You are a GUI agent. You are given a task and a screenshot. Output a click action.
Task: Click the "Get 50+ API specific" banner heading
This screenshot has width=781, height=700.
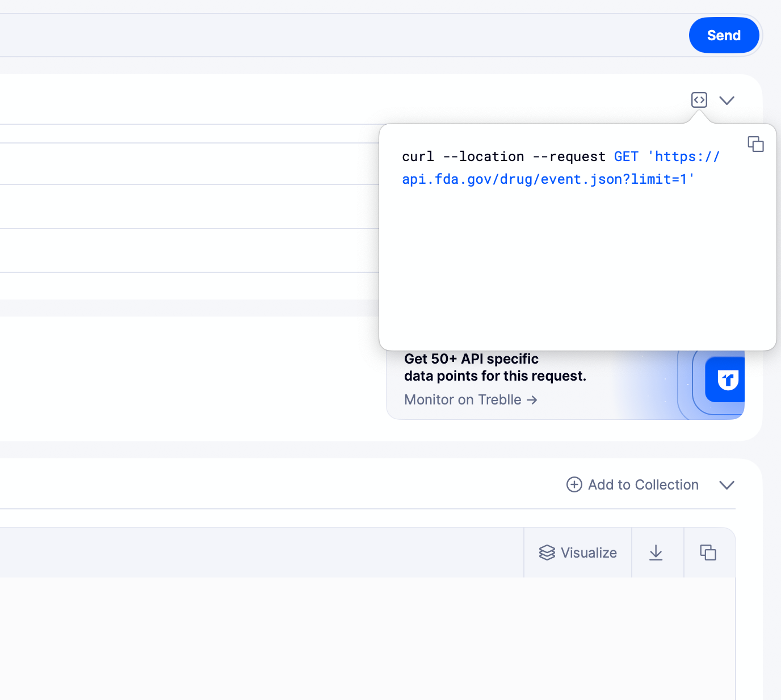pos(471,359)
